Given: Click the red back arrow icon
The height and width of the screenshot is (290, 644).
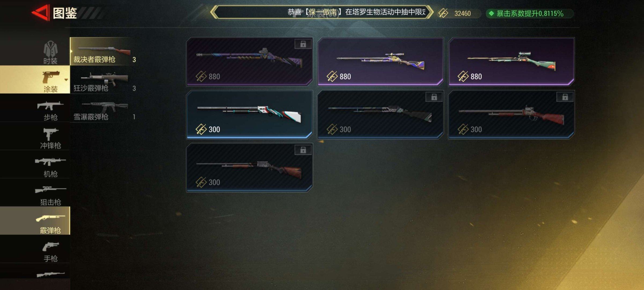Looking at the screenshot, I should [41, 12].
